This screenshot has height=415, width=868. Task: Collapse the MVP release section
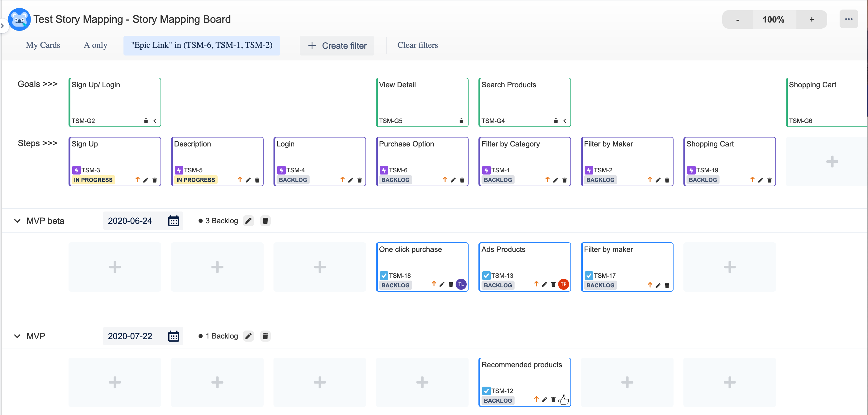tap(17, 336)
